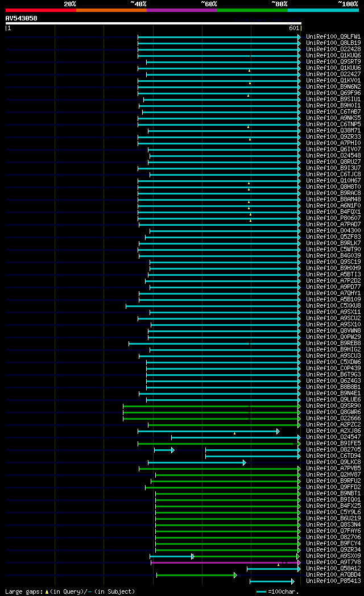This screenshot has width=364, height=596.
Task: Open UniRef100_O24547 entry
Action: click(333, 437)
